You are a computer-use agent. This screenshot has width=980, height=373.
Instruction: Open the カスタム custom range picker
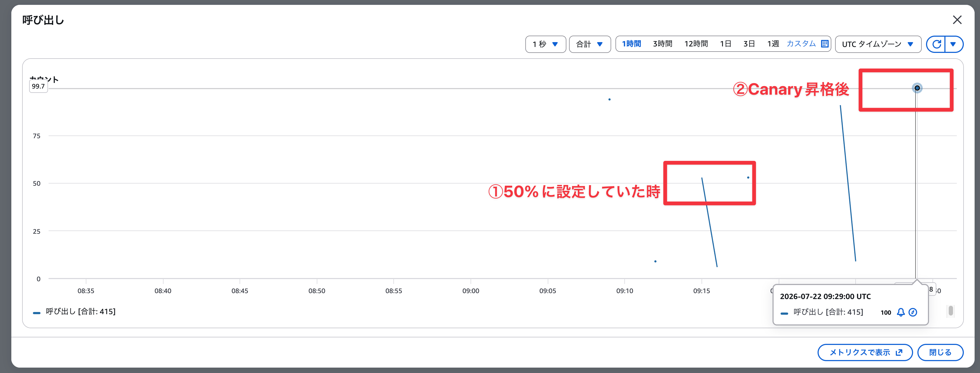click(801, 44)
